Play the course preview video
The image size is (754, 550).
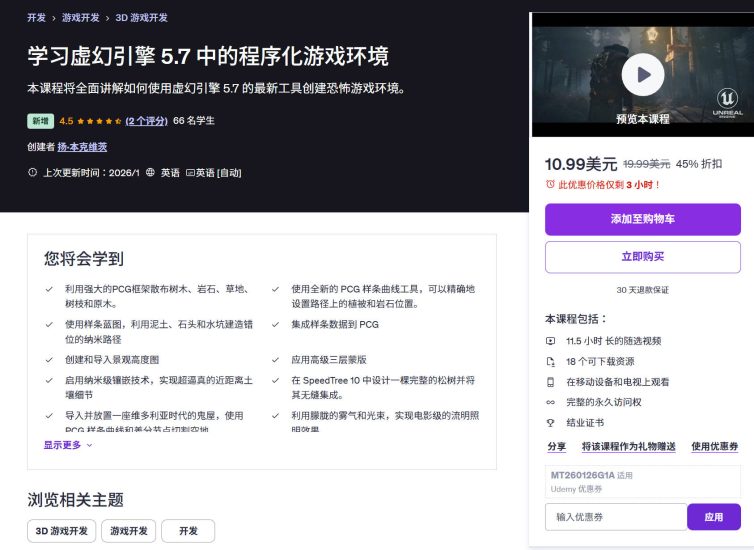pyautogui.click(x=642, y=74)
